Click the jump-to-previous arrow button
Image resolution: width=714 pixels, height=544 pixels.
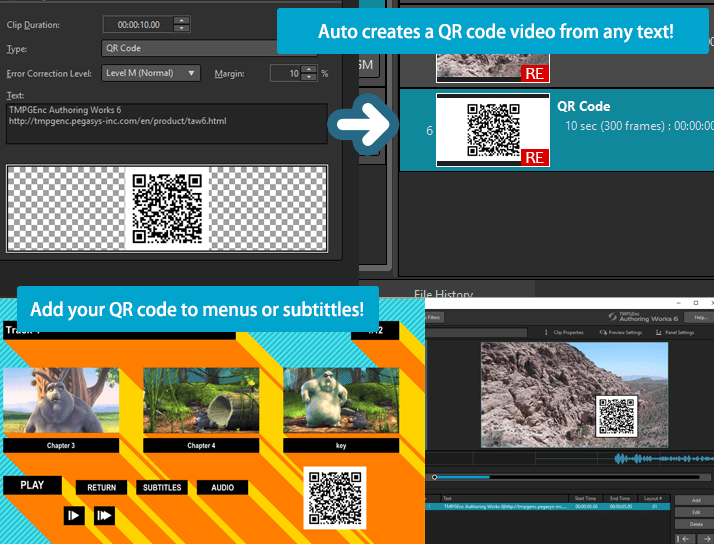point(683,539)
